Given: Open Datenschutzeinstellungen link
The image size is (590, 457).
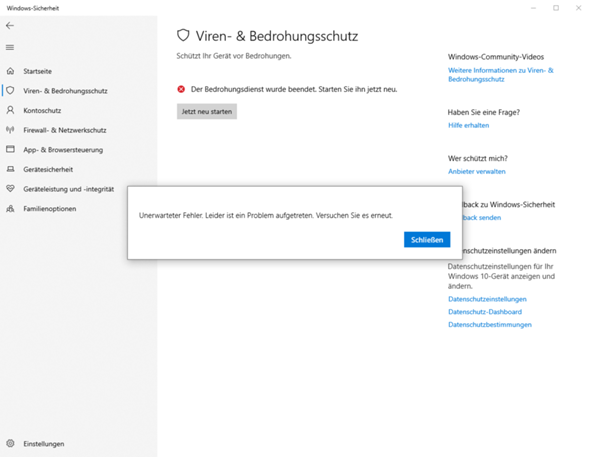Looking at the screenshot, I should tap(487, 299).
